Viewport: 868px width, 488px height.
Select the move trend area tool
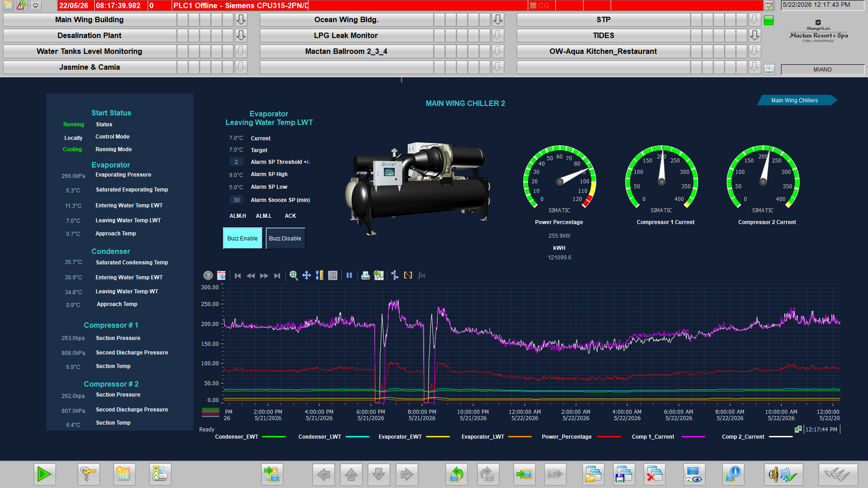coord(307,275)
